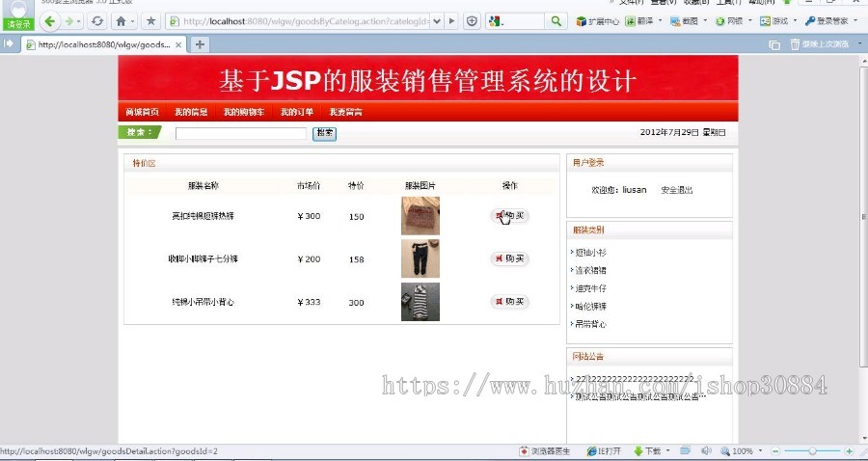Open the 截图 screenshot tool
This screenshot has width=868, height=461.
point(684,21)
